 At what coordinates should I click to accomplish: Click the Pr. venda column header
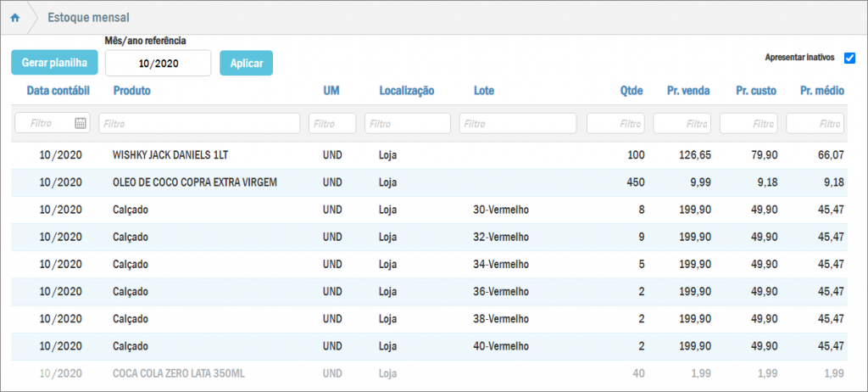(x=687, y=91)
